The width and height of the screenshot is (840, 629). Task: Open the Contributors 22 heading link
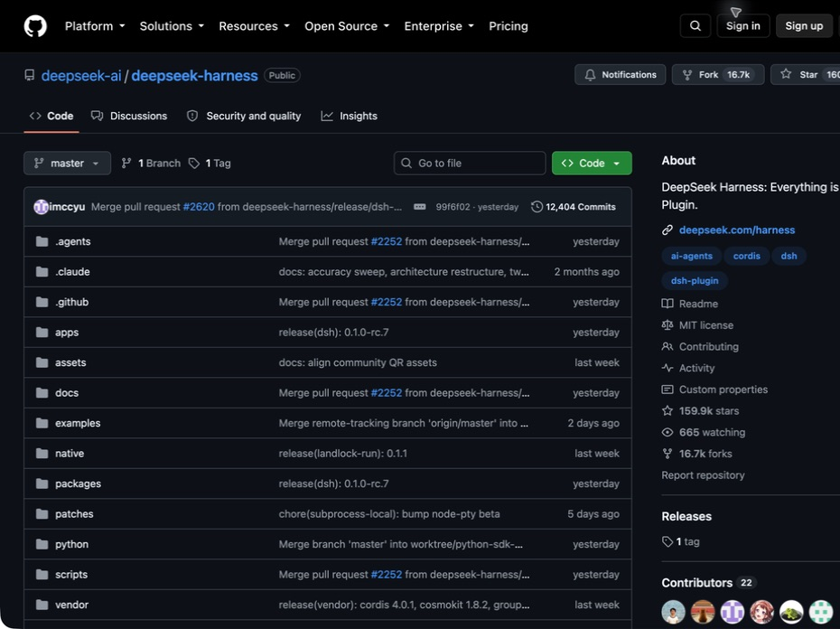tap(708, 583)
